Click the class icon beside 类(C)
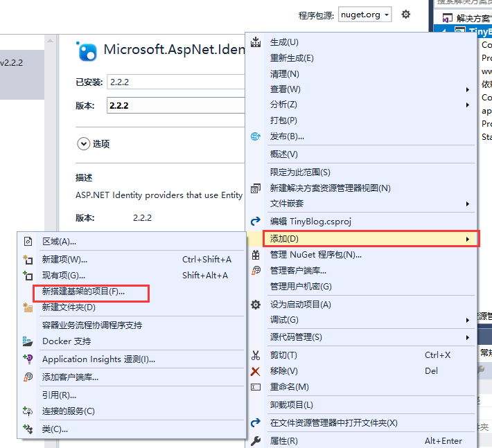492x448 pixels. click(x=28, y=429)
